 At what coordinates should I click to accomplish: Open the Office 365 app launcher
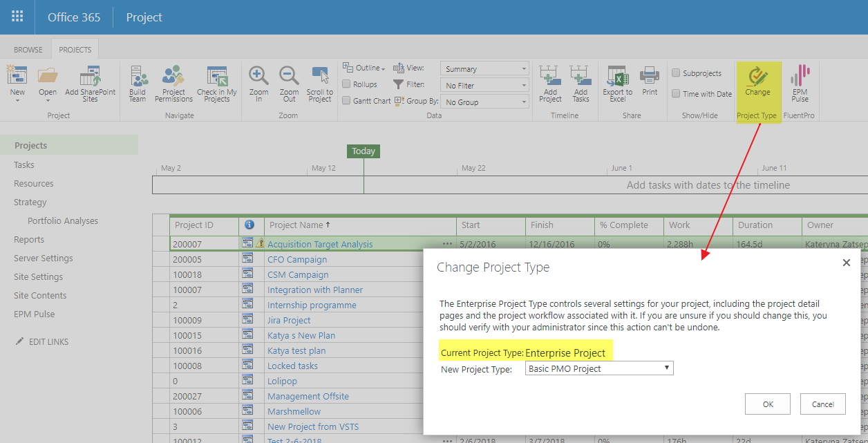[17, 17]
